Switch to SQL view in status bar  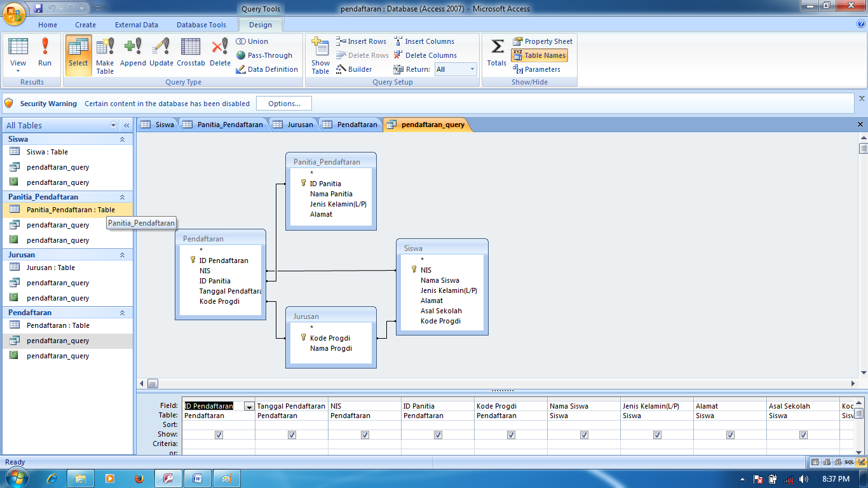849,462
